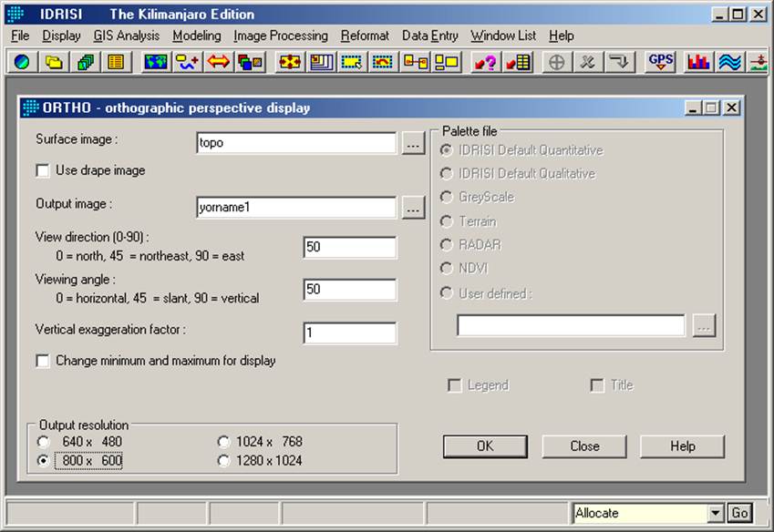
Task: Click the blue waves toolbar icon
Action: (x=729, y=62)
